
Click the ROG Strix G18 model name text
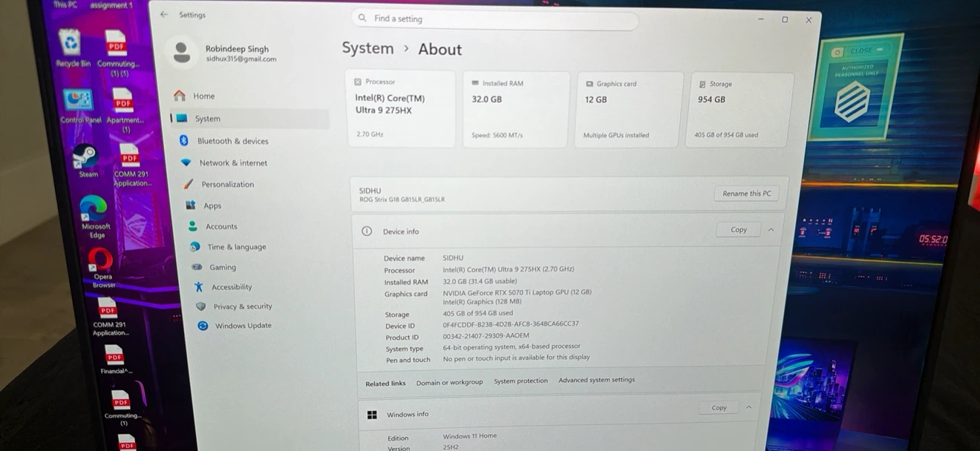pos(402,200)
